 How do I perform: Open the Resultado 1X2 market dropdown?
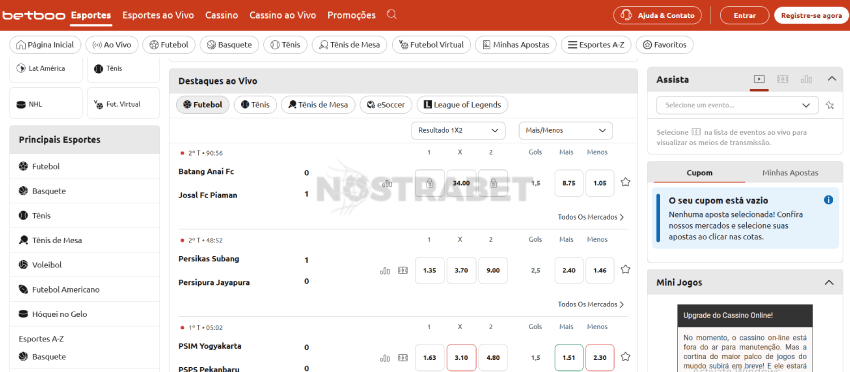(x=458, y=131)
